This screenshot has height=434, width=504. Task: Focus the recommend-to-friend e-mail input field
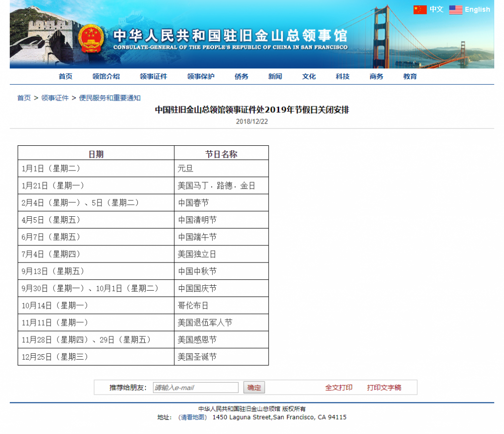(195, 388)
